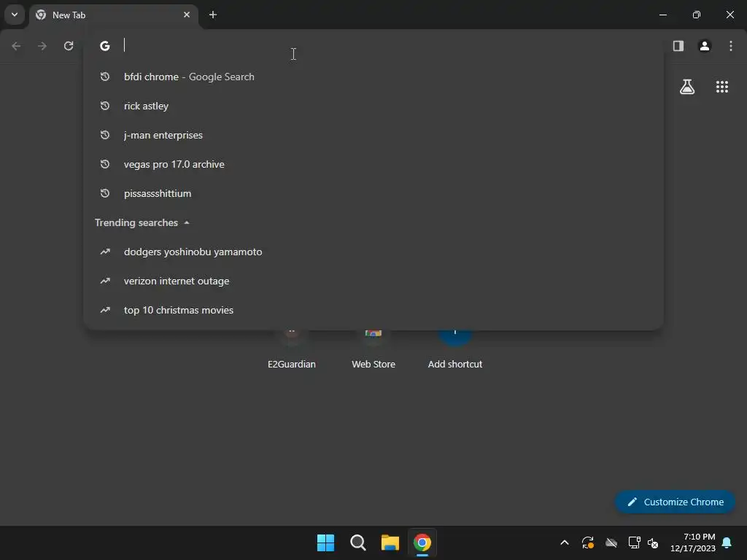Click Add shortcut
The width and height of the screenshot is (747, 560).
455,350
